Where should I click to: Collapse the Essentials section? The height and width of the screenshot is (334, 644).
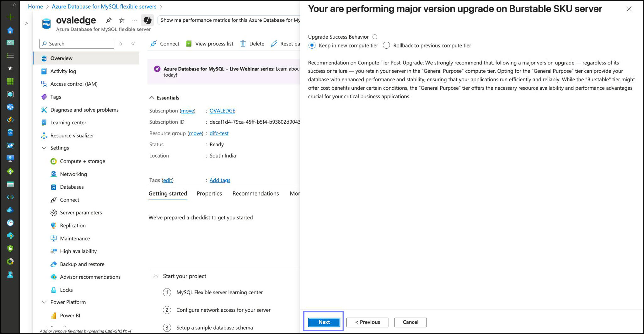152,98
